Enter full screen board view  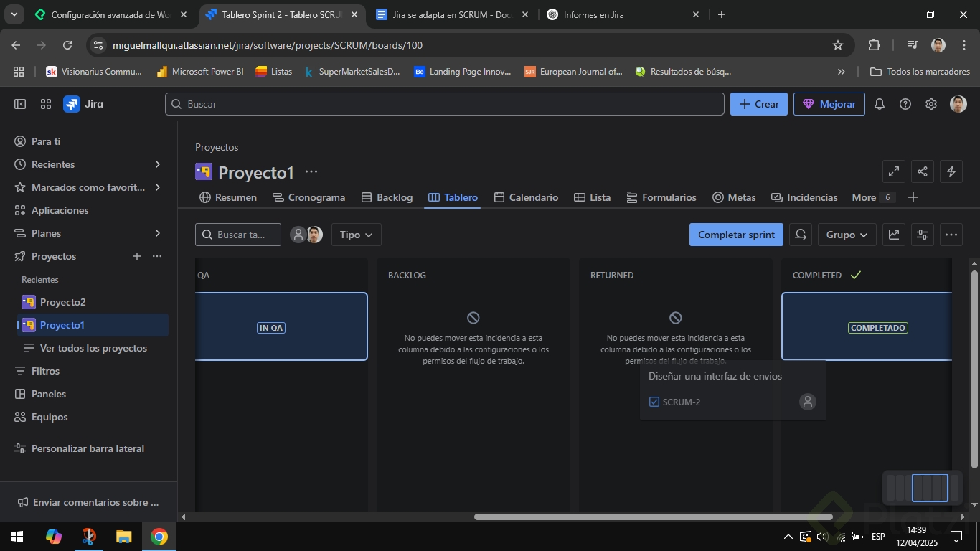point(894,171)
